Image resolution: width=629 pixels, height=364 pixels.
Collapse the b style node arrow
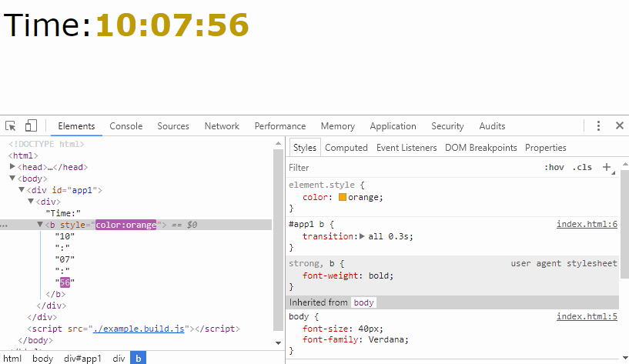click(40, 224)
